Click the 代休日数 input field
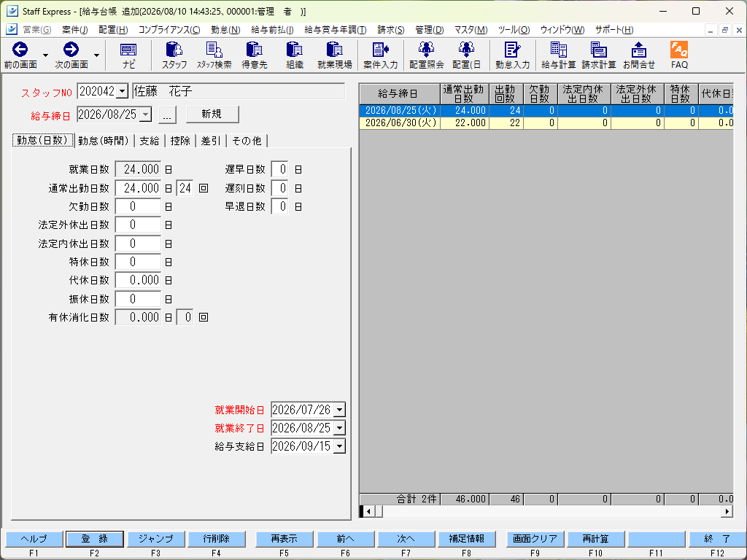 (138, 280)
